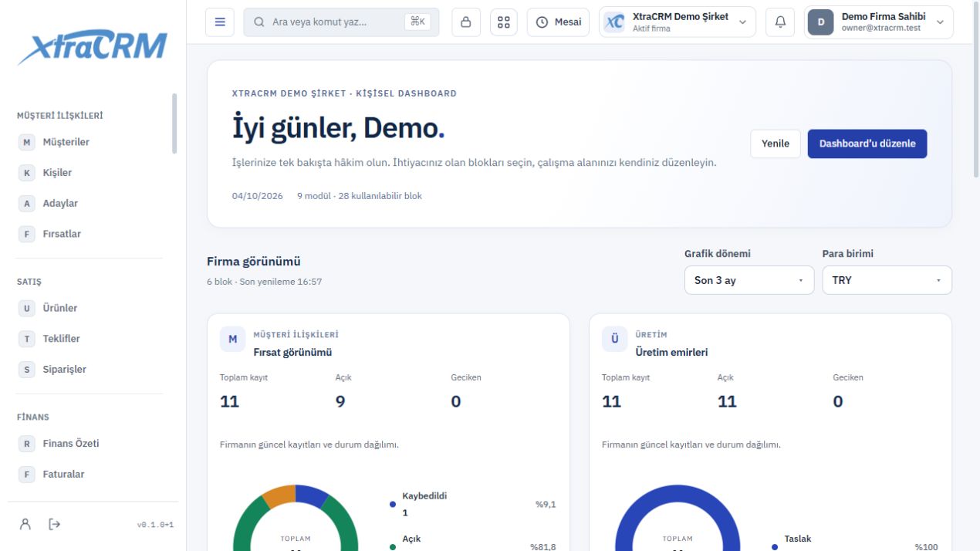
Task: Open Kişiler in the sidebar
Action: (90, 173)
